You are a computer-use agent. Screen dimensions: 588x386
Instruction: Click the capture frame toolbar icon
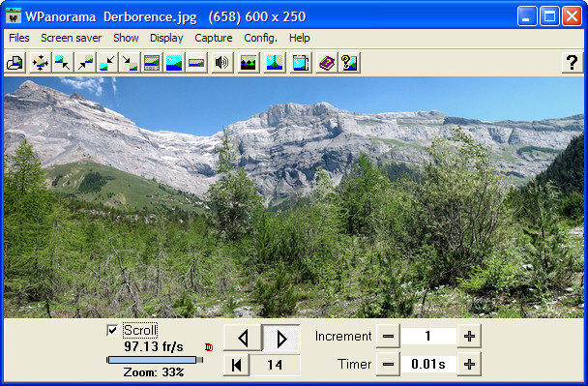tap(301, 62)
